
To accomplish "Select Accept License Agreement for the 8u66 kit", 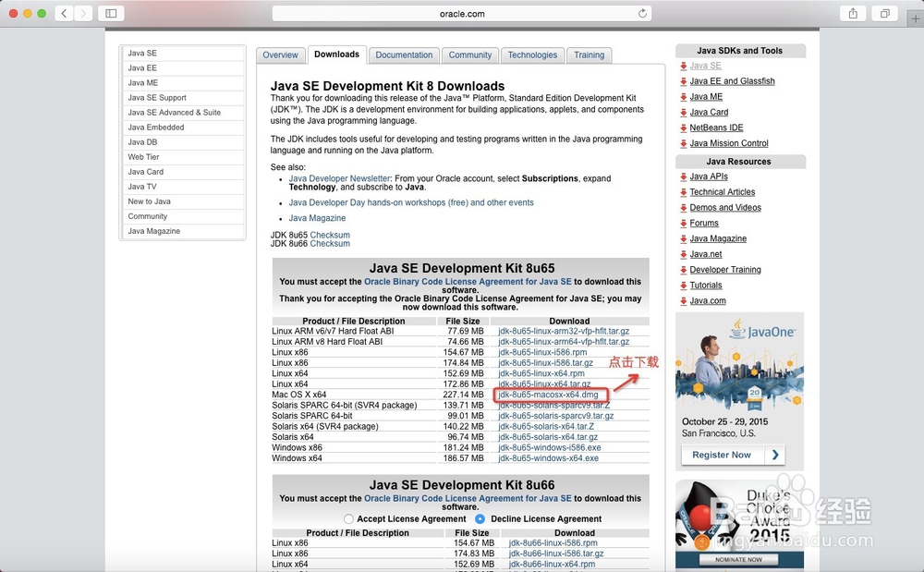I will (348, 519).
